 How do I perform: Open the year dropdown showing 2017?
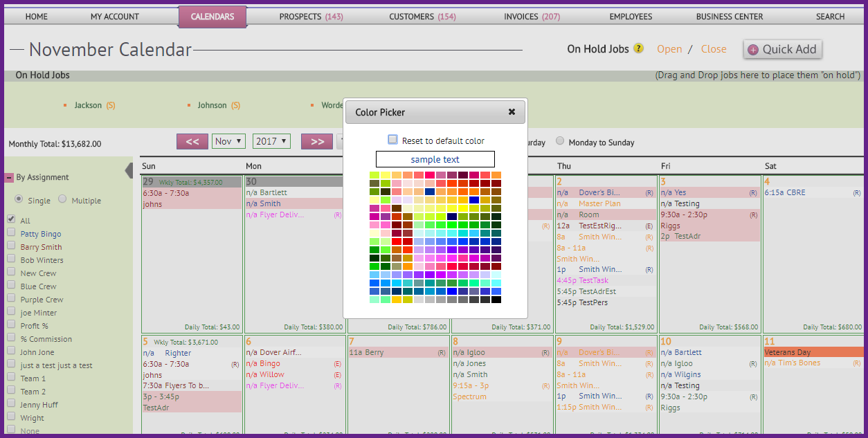point(271,141)
